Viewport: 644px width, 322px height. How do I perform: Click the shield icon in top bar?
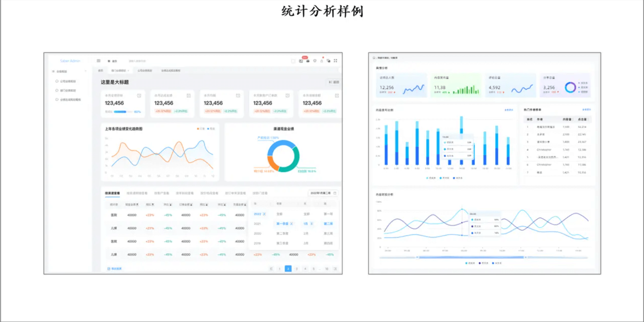[x=315, y=61]
